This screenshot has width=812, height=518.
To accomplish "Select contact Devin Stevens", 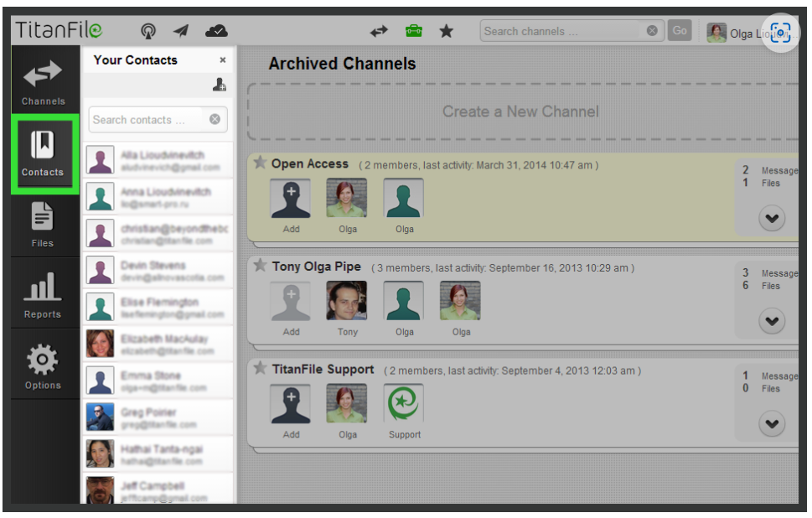I will pos(158,271).
